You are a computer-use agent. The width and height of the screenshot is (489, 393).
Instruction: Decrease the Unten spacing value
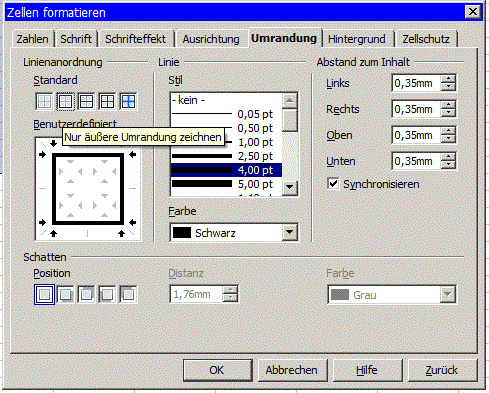[x=448, y=165]
